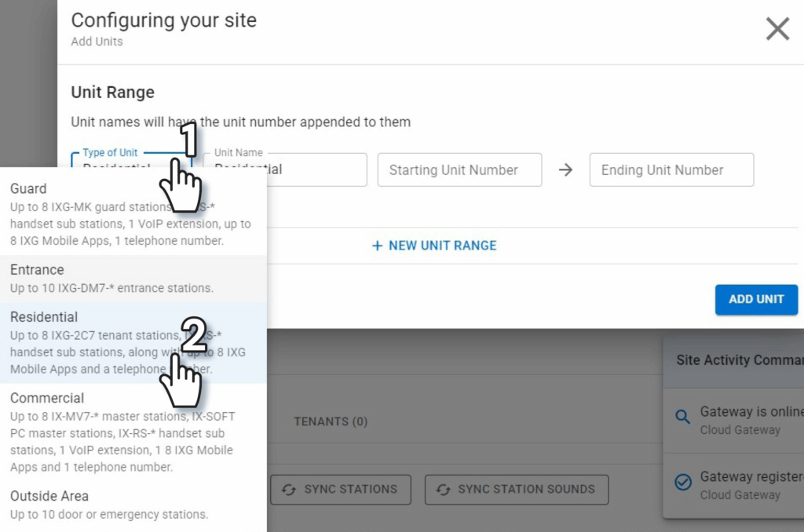
Task: Switch to the Tenants (0) tab
Action: [331, 421]
